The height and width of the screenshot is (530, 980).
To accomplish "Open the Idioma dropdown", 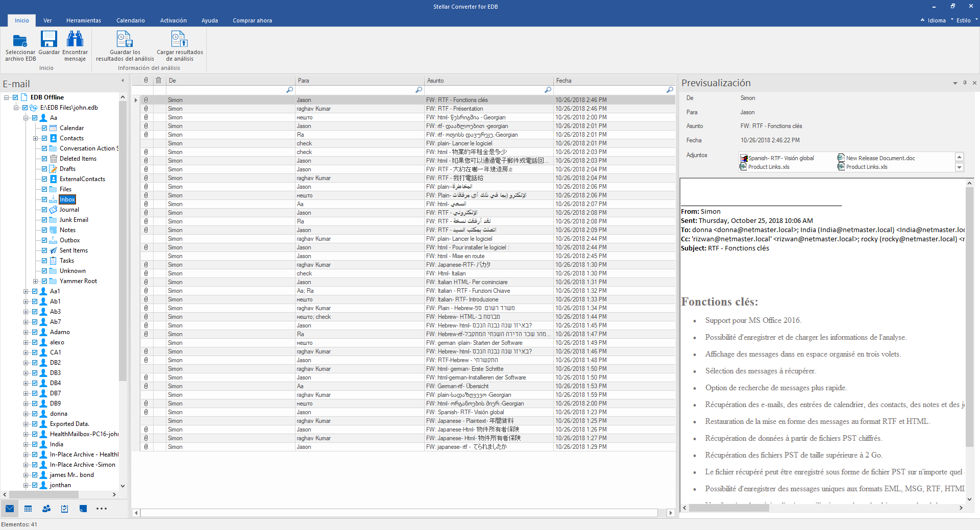I will pos(937,20).
